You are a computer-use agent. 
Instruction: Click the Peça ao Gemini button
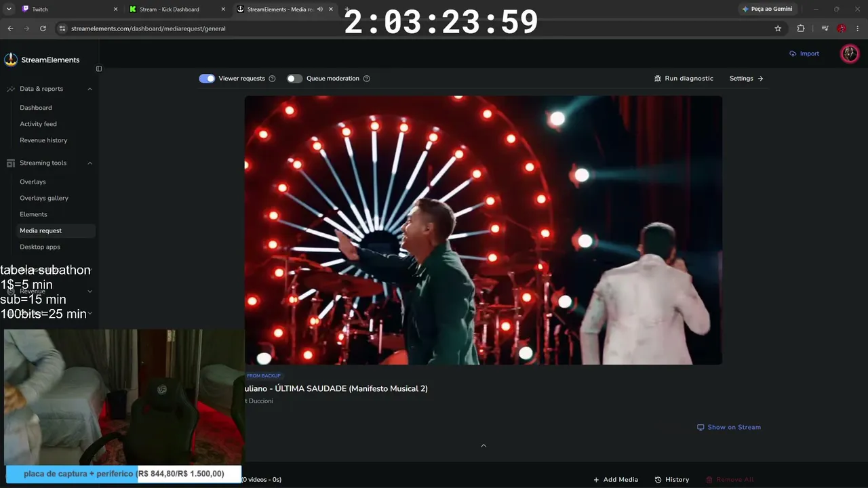(x=767, y=9)
